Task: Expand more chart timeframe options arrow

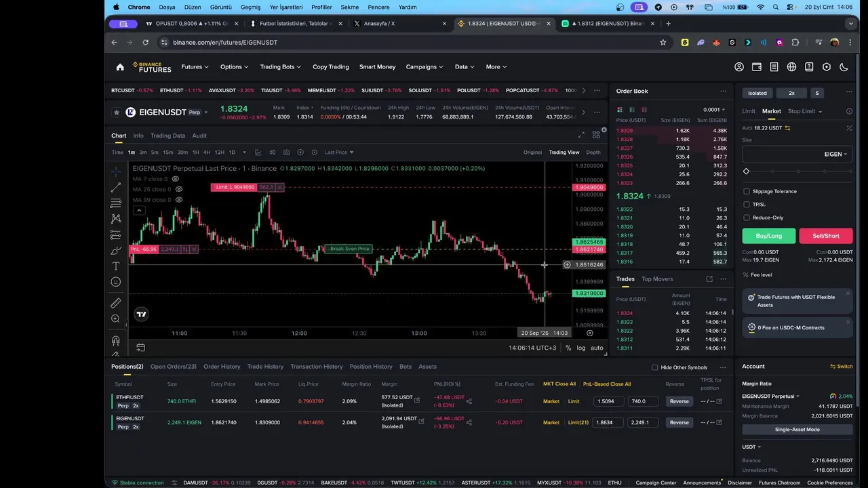Action: [243, 152]
